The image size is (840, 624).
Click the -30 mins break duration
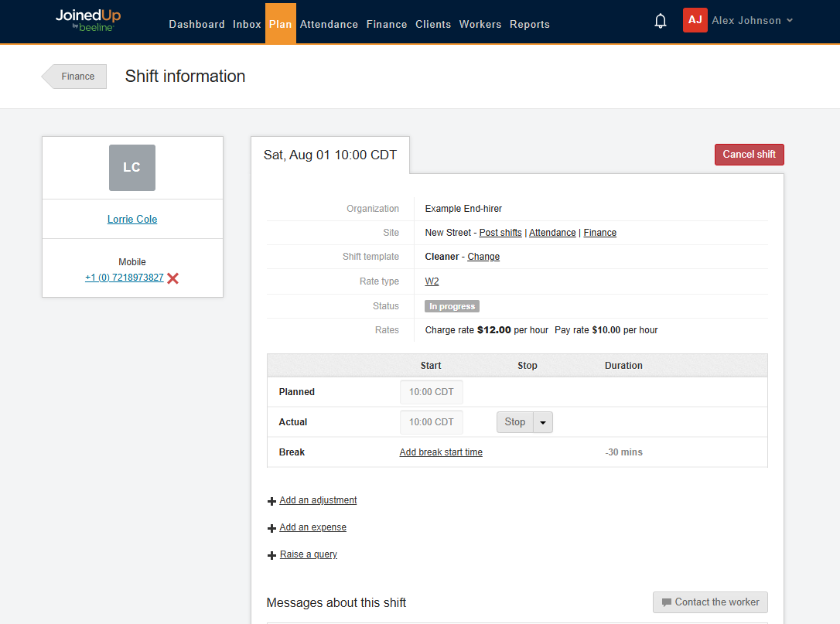point(623,452)
